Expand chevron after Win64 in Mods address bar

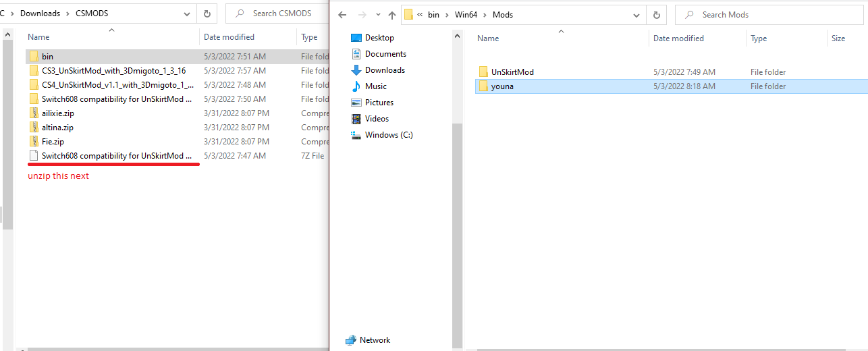click(486, 15)
